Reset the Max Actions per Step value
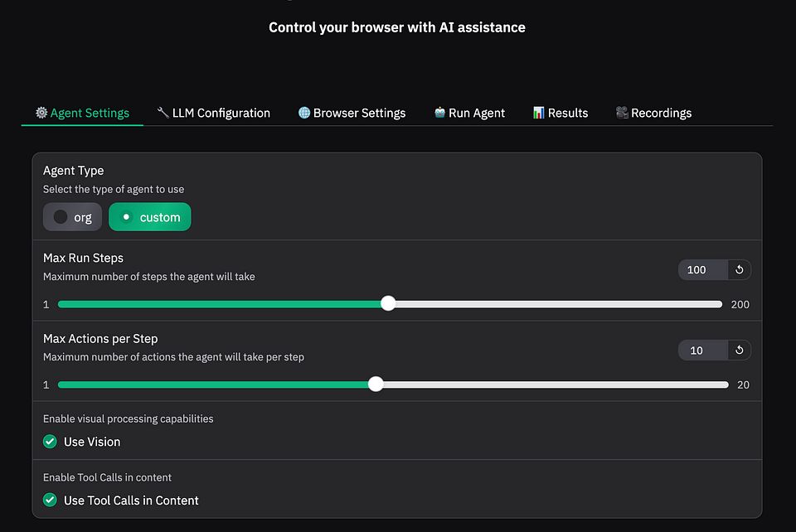 [x=739, y=351]
